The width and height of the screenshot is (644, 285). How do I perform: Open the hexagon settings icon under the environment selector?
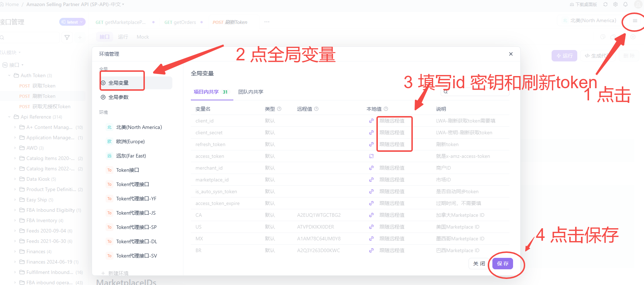[633, 37]
